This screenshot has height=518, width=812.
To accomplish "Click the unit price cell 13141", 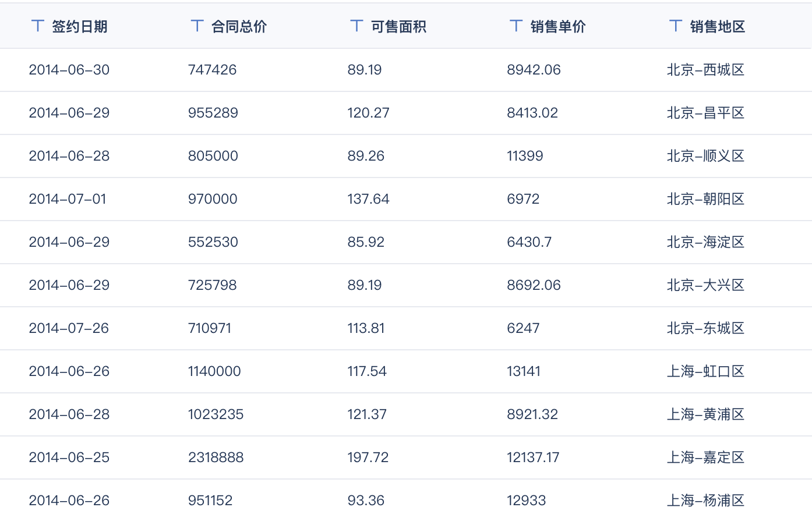I will click(x=524, y=371).
